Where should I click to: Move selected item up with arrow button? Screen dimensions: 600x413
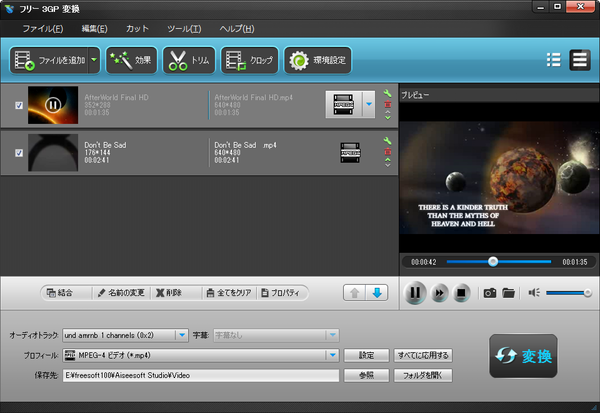pyautogui.click(x=354, y=293)
